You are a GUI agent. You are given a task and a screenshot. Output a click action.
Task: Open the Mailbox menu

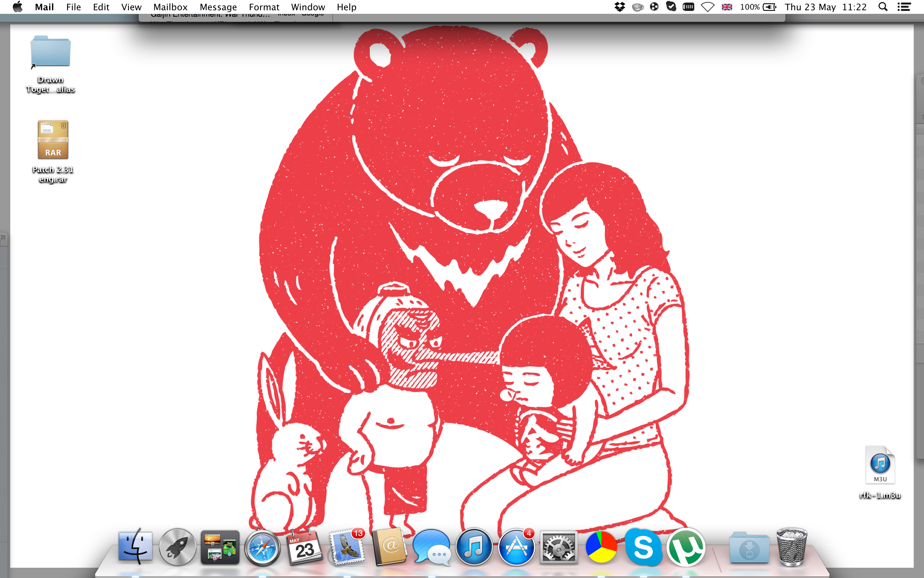click(x=170, y=7)
